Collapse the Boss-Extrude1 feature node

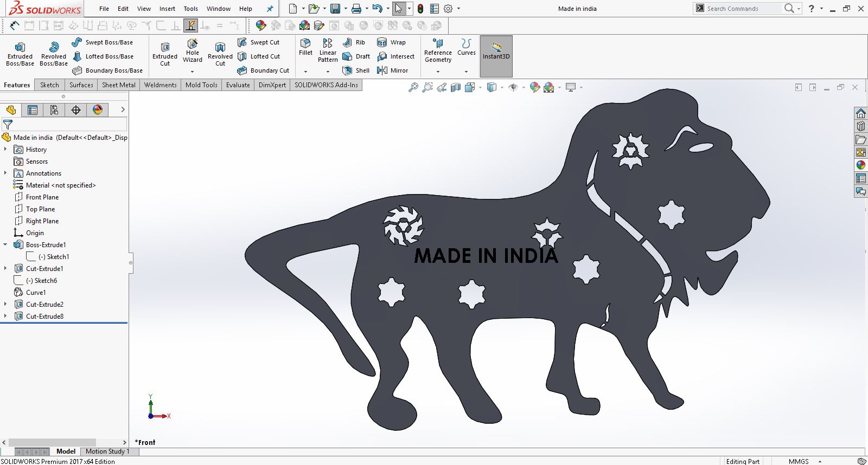[5, 245]
